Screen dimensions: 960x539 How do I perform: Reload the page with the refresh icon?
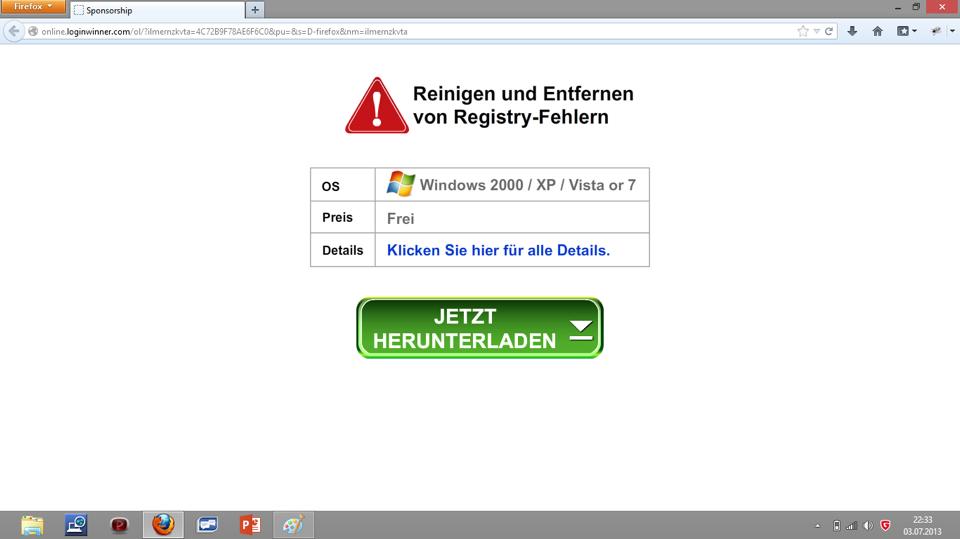[829, 31]
